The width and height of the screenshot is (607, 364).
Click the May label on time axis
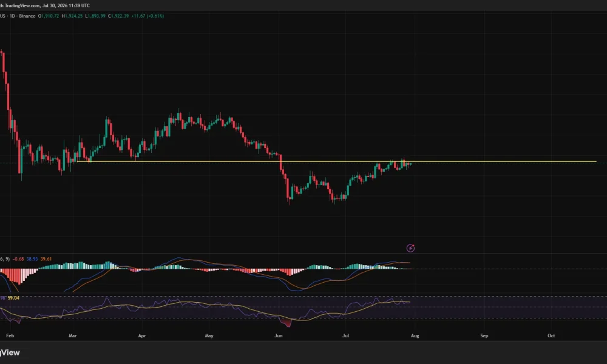[209, 335]
